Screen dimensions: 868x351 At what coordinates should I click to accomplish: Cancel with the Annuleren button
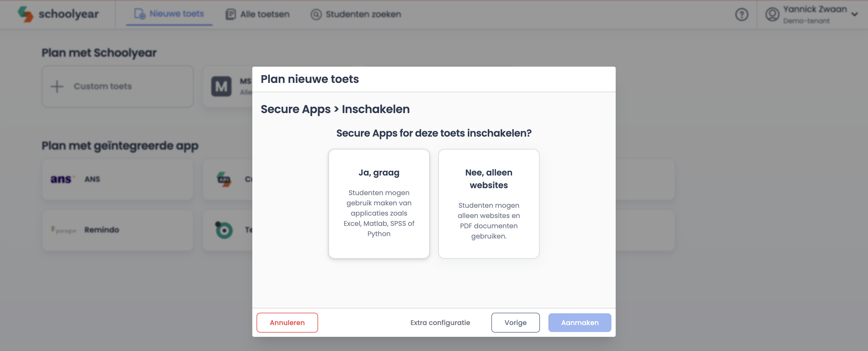click(287, 322)
